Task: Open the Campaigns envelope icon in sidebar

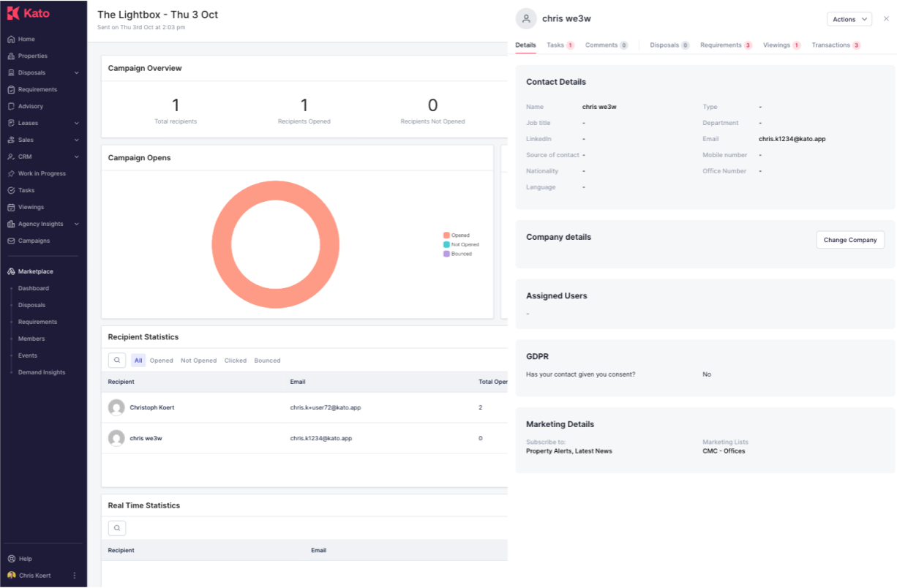Action: 11,241
